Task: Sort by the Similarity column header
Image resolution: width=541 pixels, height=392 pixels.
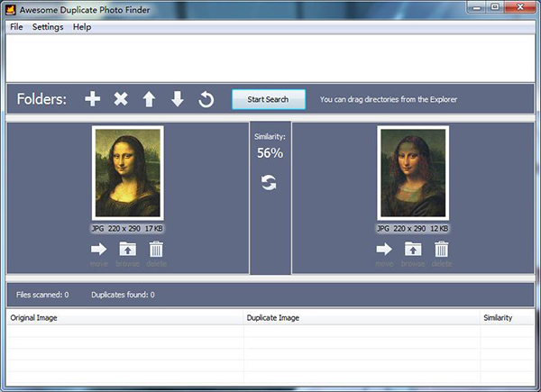Action: tap(507, 318)
